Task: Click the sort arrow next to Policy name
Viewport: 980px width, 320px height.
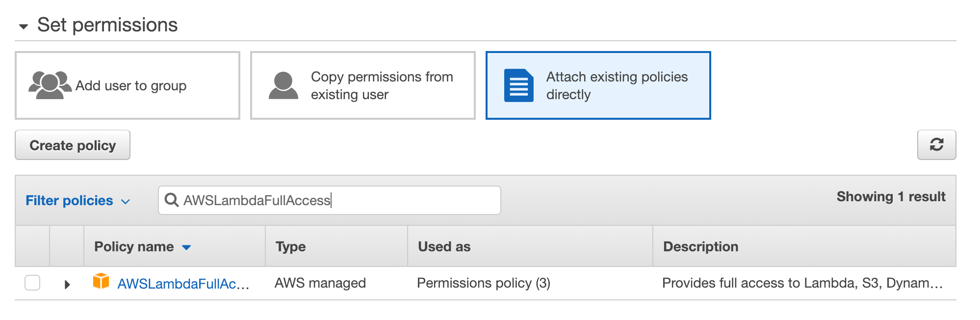Action: [187, 248]
